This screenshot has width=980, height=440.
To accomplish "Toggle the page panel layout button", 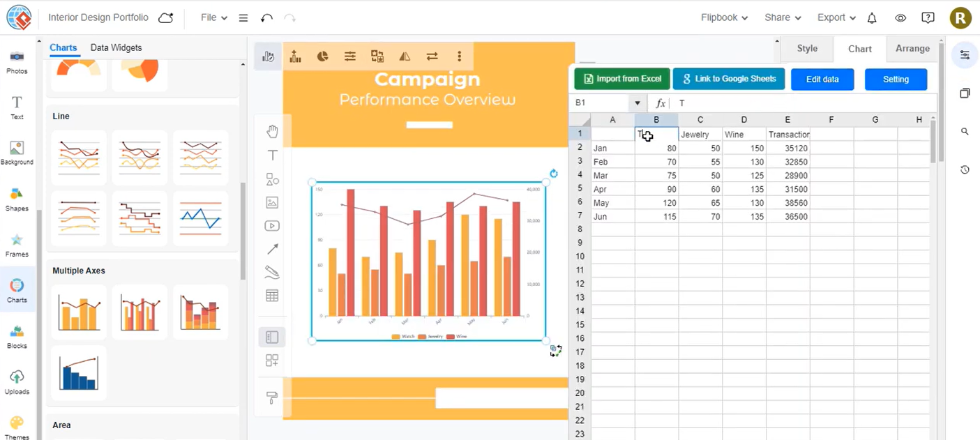I will pos(272,337).
